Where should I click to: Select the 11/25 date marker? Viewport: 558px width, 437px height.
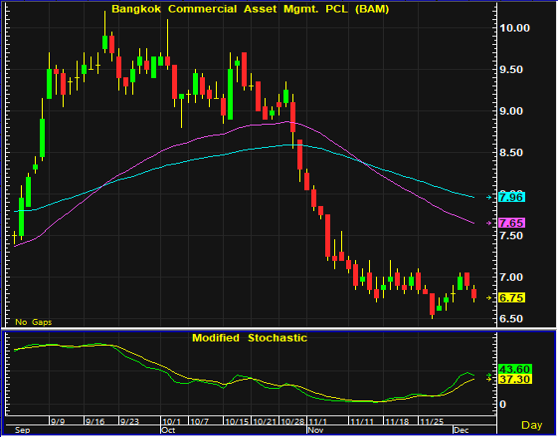tap(432, 422)
